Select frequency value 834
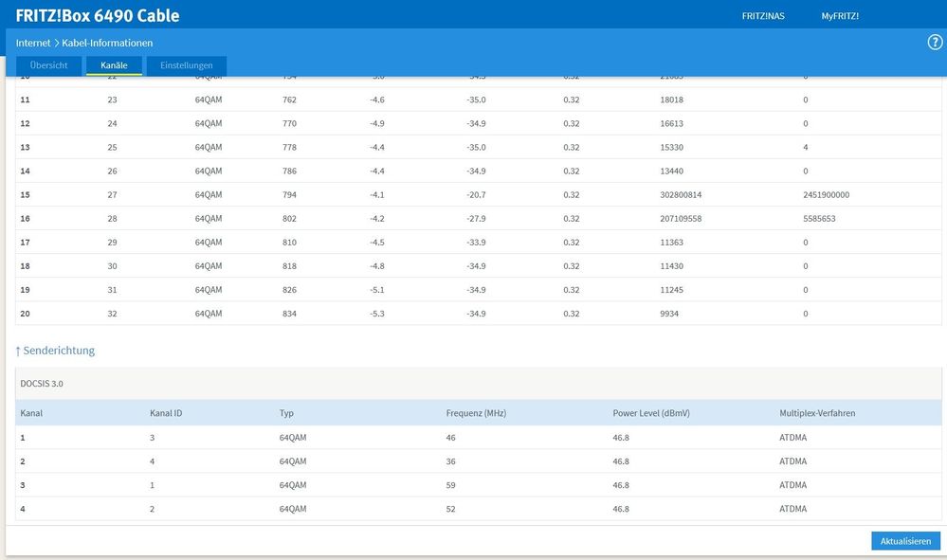This screenshot has width=947, height=560. pos(289,314)
